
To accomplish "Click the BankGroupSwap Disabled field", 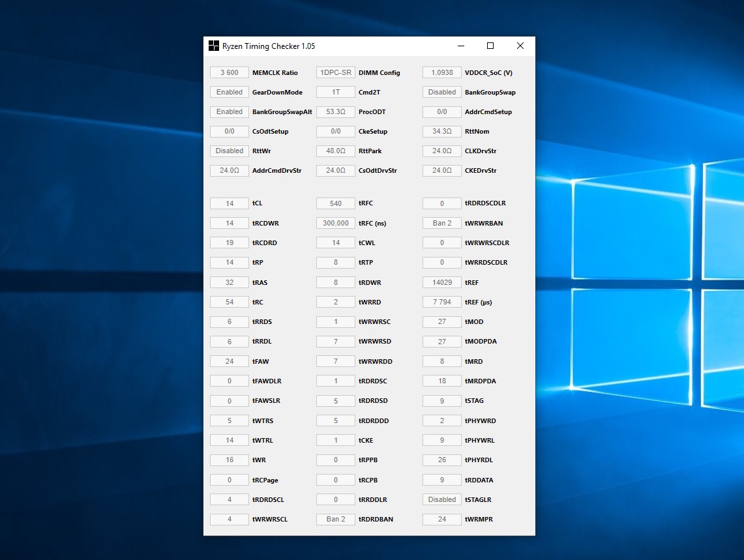I will click(442, 92).
